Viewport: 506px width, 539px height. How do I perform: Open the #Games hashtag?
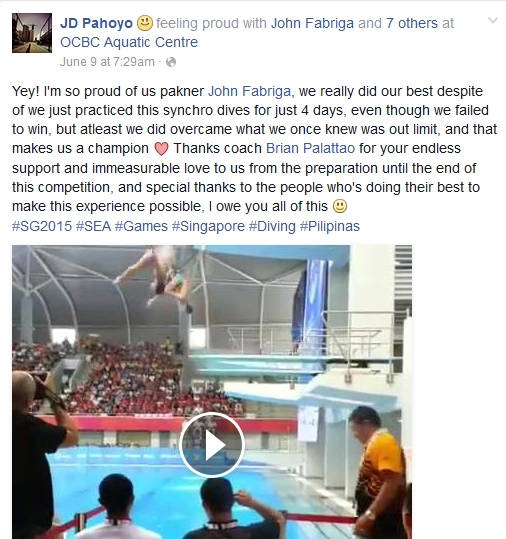141,226
